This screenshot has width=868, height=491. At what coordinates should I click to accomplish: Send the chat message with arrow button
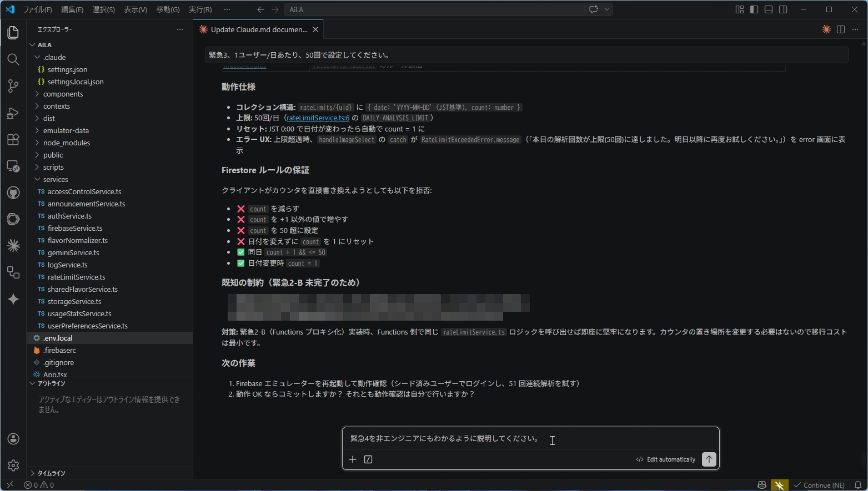(x=709, y=459)
